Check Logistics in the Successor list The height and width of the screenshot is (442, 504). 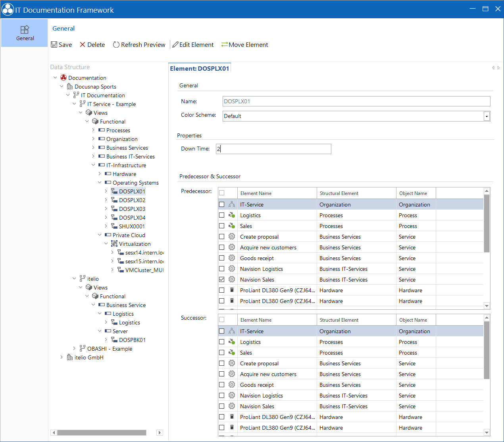coord(222,342)
